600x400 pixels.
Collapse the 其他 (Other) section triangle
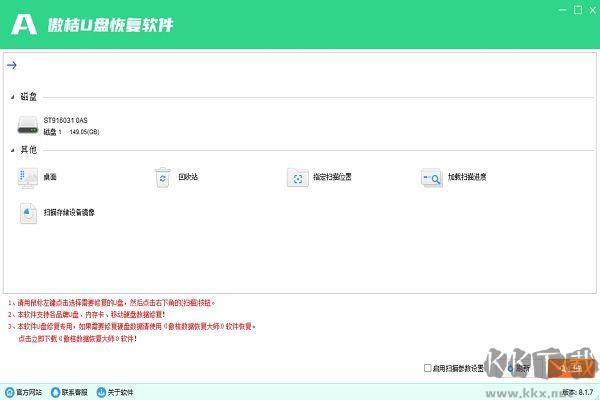13,150
